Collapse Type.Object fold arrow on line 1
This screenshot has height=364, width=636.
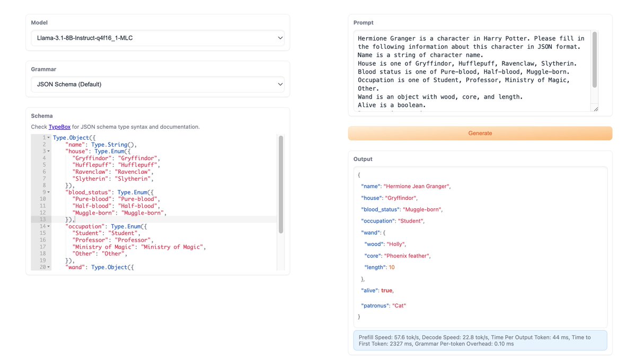click(49, 138)
